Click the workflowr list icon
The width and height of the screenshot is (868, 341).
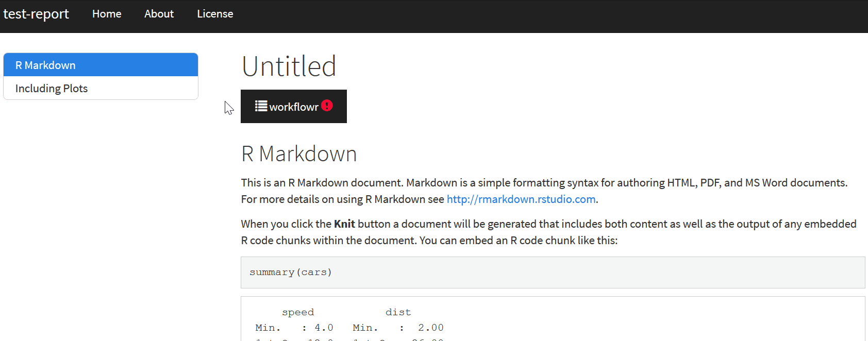pyautogui.click(x=260, y=106)
